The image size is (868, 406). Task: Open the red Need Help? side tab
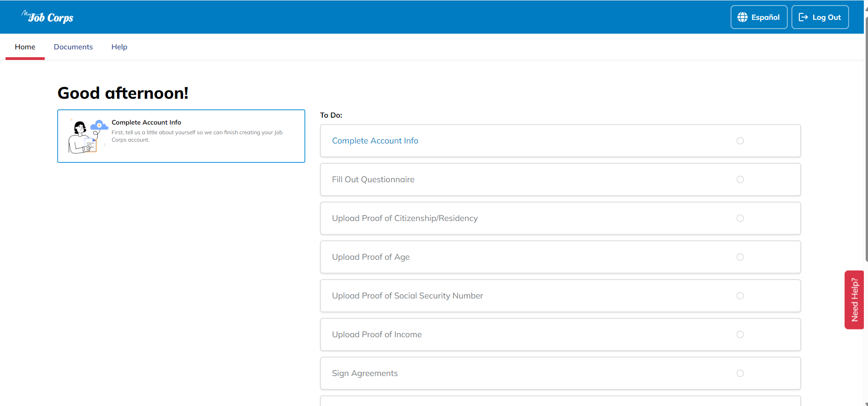[854, 300]
